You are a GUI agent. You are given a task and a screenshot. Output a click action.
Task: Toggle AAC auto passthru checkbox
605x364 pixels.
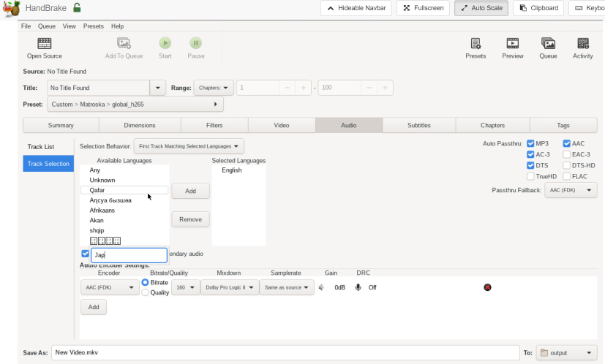point(566,143)
